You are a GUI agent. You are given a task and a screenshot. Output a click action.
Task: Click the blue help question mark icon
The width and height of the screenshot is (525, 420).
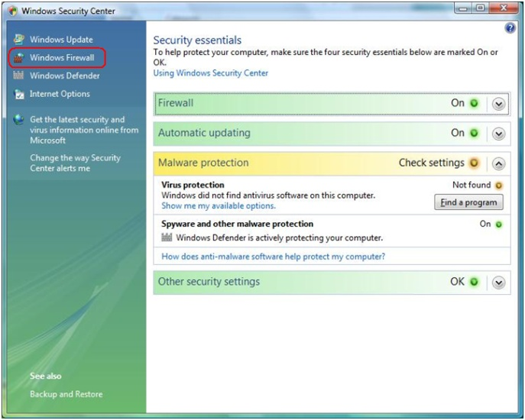pos(510,27)
